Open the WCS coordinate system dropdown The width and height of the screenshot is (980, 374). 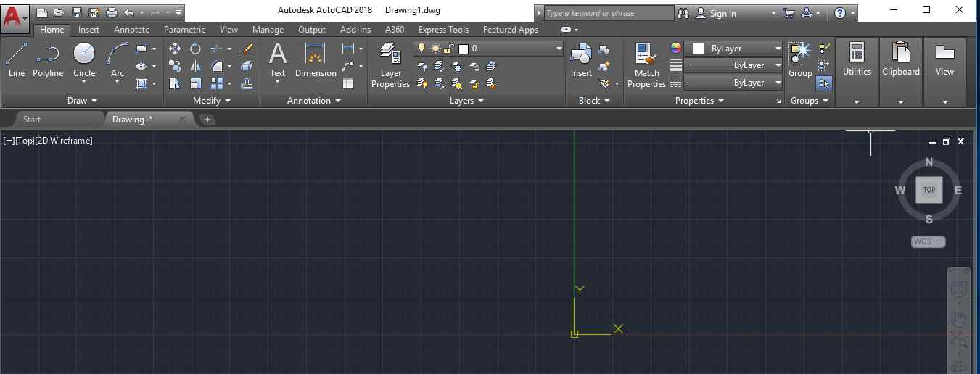coord(928,241)
